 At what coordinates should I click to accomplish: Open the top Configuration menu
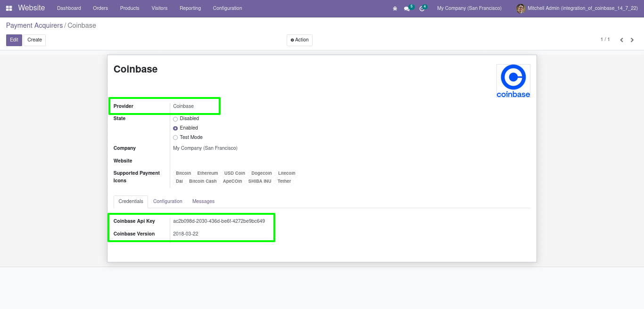227,8
